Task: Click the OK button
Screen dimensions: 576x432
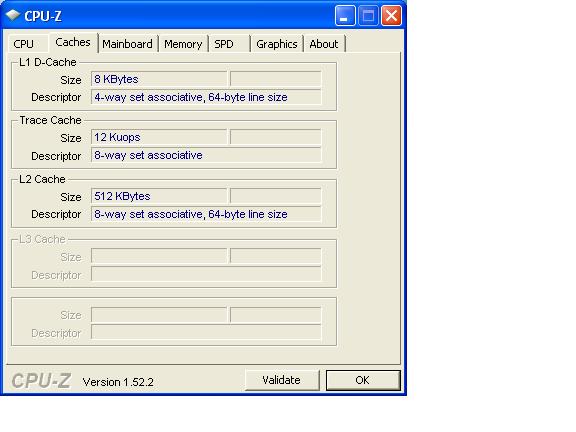Action: [x=363, y=380]
